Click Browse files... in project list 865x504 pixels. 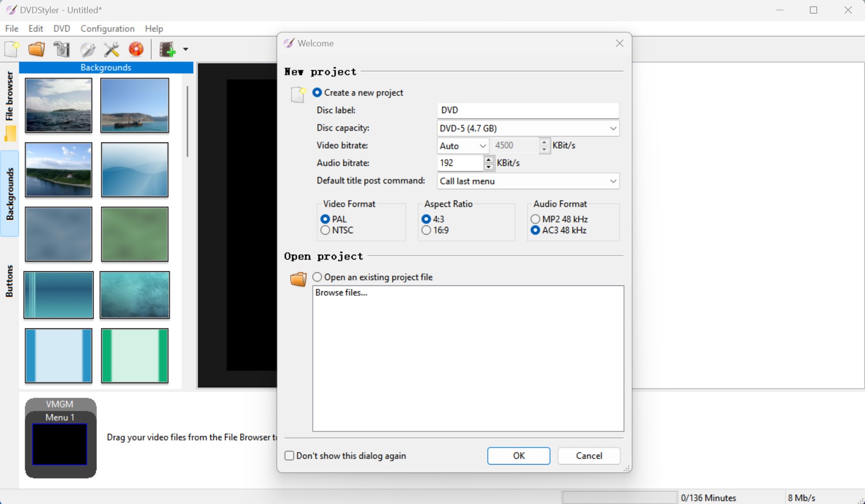341,293
